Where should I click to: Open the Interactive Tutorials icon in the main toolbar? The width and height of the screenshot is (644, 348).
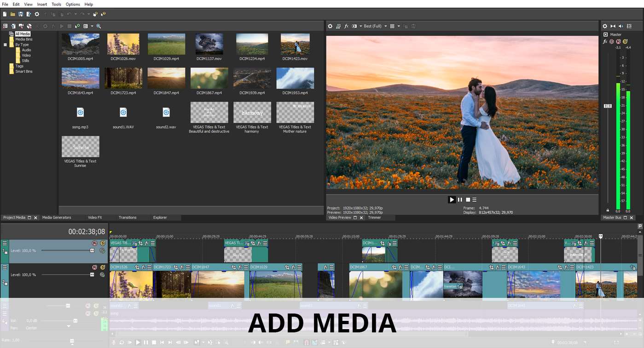click(95, 14)
